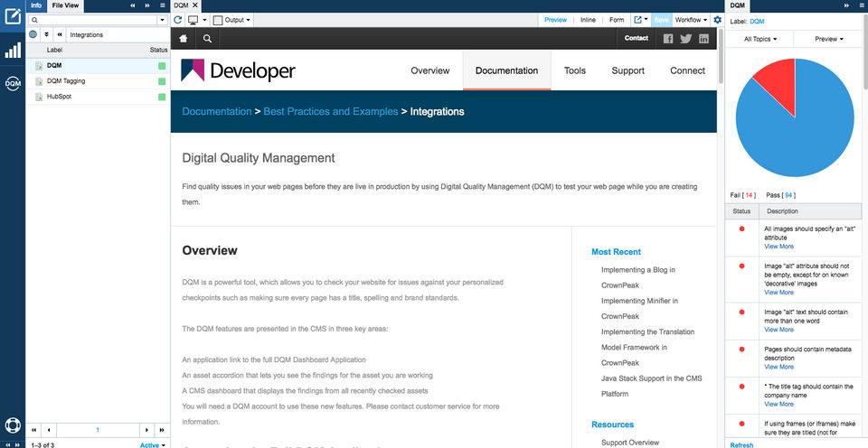This screenshot has height=448, width=868.
Task: Go to next page of file list
Action: pos(146,430)
